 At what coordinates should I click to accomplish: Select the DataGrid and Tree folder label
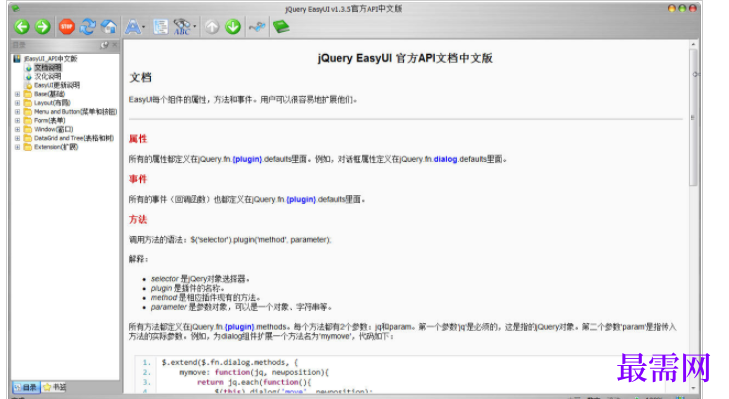[x=74, y=138]
